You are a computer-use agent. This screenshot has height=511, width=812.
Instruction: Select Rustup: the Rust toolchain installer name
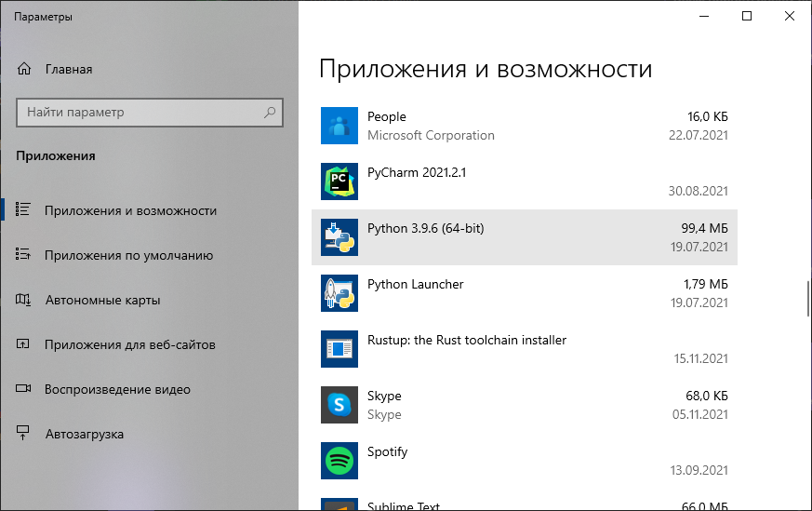(x=467, y=340)
